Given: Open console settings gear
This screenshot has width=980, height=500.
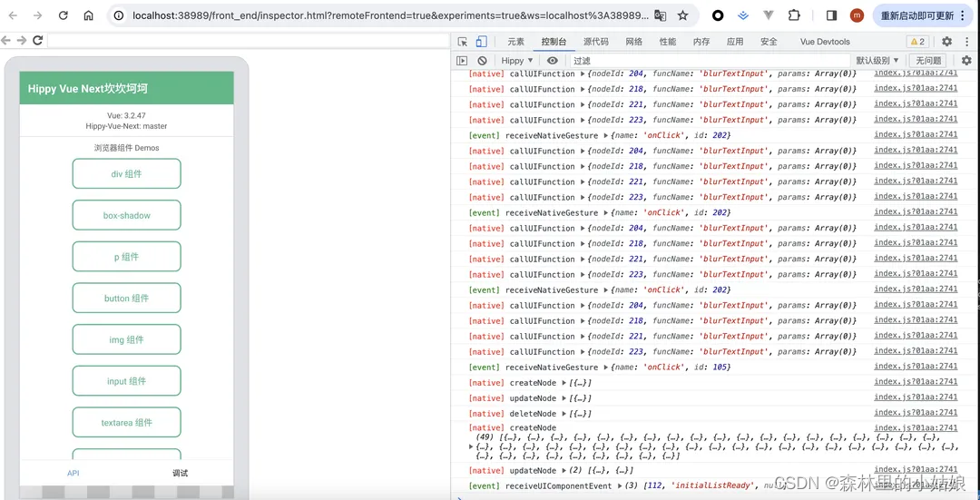Looking at the screenshot, I should point(967,61).
